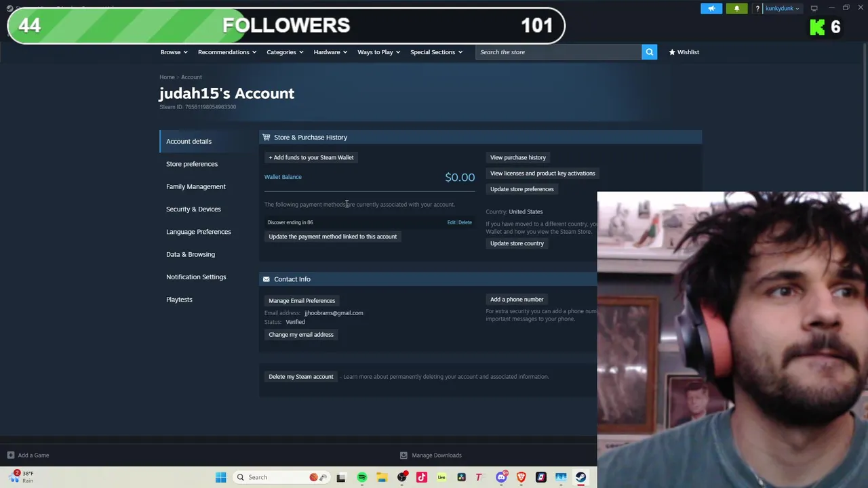Click the Contact Info envelope icon
This screenshot has width=868, height=488.
coord(266,279)
